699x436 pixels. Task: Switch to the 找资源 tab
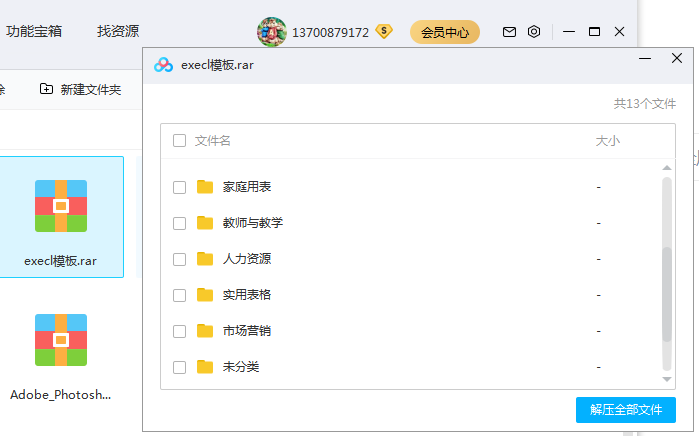[118, 31]
